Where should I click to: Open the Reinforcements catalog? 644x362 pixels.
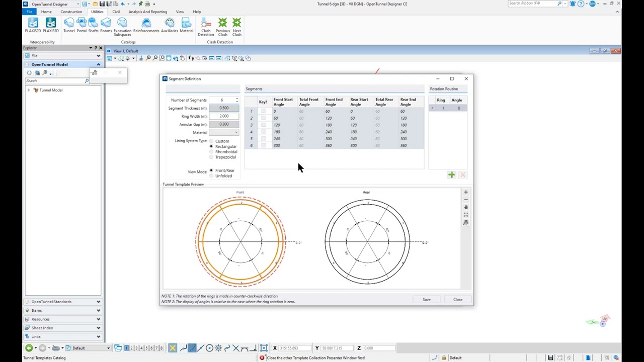coord(146,26)
